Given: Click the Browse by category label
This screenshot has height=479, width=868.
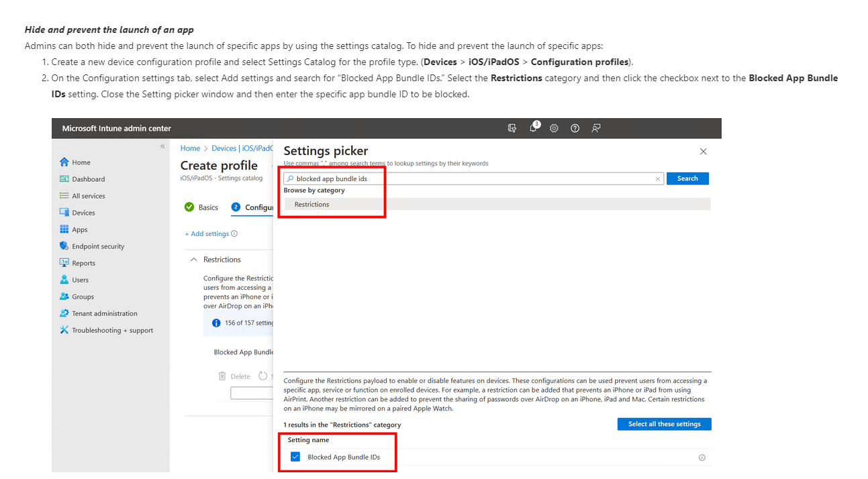Looking at the screenshot, I should (x=314, y=191).
